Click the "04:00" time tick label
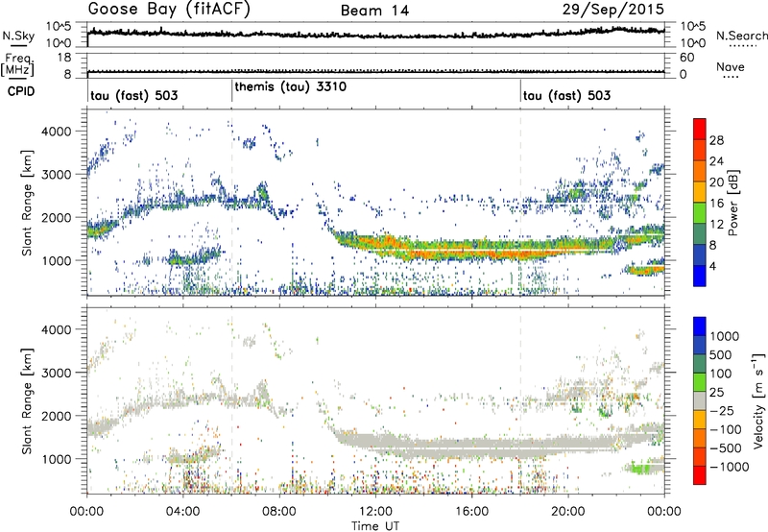The image size is (768, 532). tap(182, 512)
